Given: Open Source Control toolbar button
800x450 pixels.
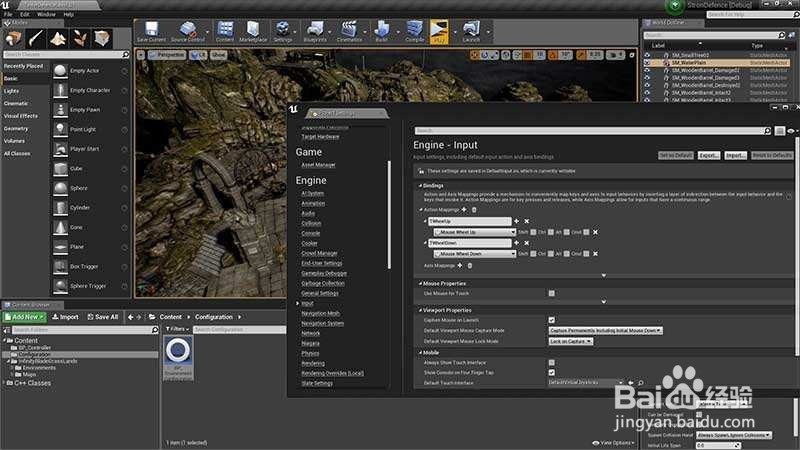Looking at the screenshot, I should pyautogui.click(x=187, y=32).
